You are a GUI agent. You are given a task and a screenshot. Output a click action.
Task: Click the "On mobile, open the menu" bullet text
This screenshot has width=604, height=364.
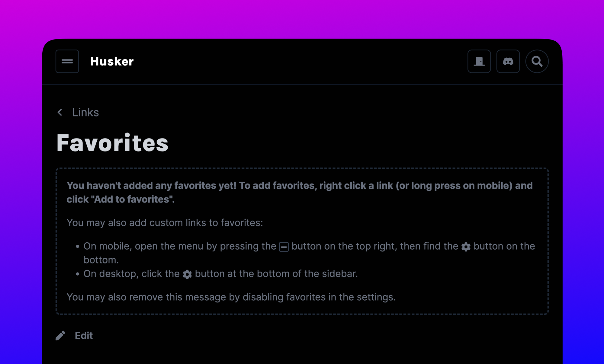click(x=180, y=246)
